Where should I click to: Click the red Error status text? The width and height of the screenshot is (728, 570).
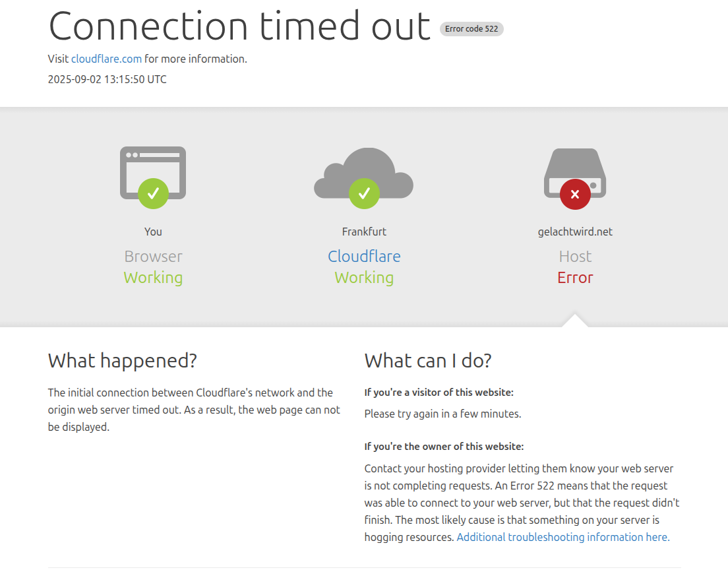(575, 278)
